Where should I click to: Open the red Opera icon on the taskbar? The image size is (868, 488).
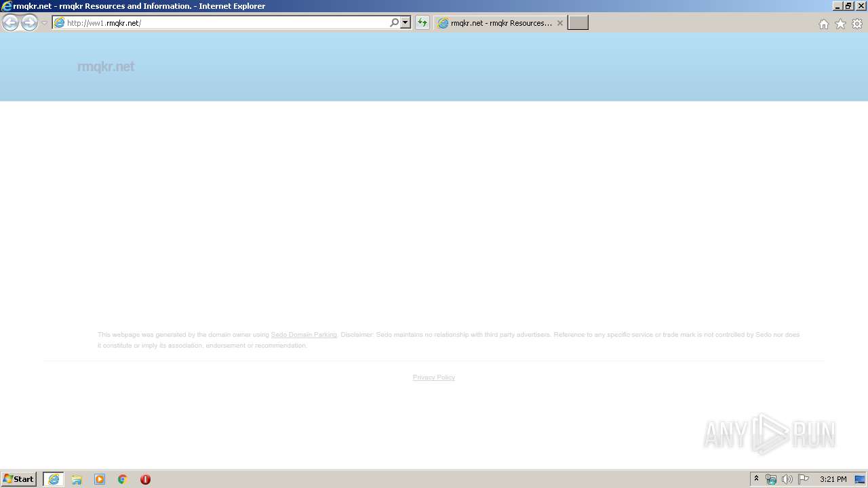click(x=145, y=479)
